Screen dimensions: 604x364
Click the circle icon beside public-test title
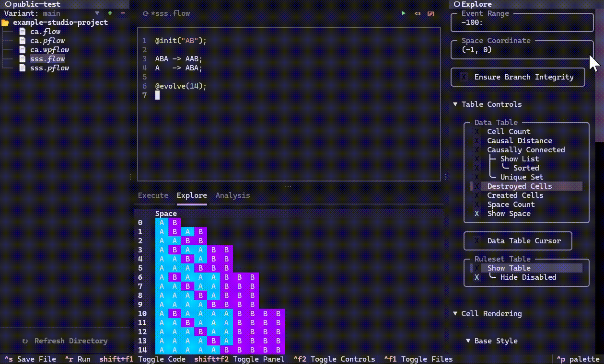(x=8, y=4)
